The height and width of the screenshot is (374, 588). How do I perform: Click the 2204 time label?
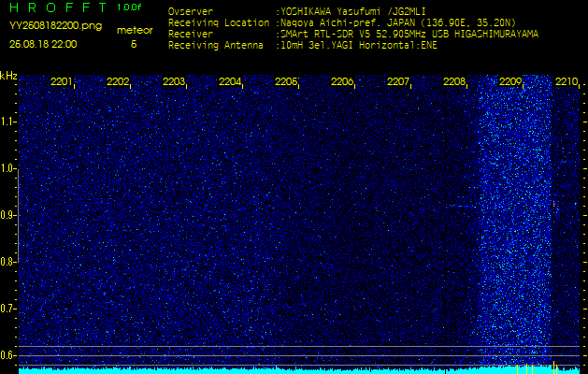[x=230, y=81]
